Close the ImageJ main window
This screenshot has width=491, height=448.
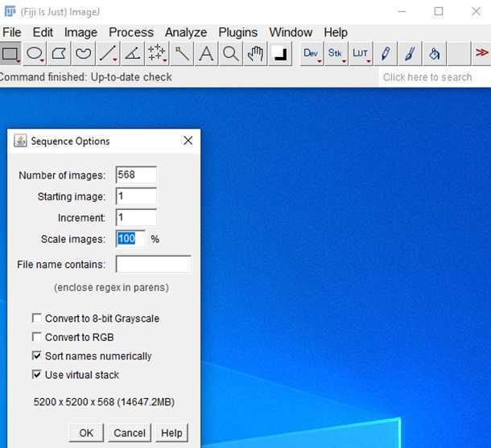coord(476,11)
